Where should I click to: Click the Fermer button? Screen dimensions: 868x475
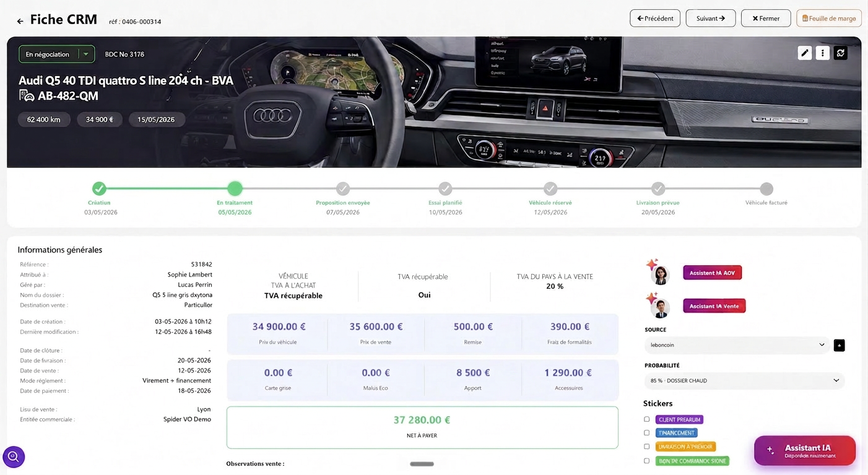[x=766, y=19]
